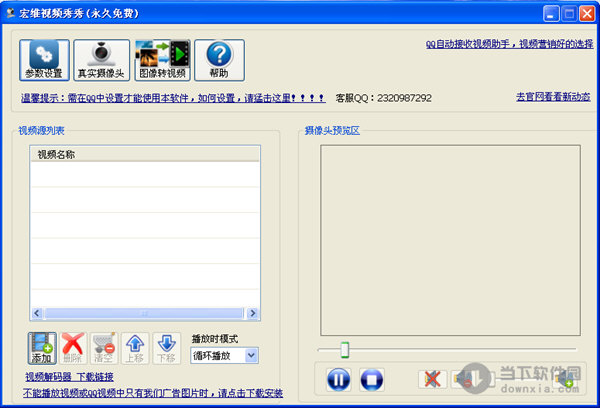Click the 上移 move up arrow button

pos(135,348)
